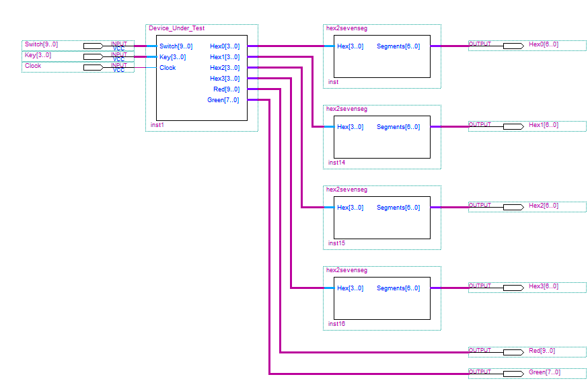Select the Red[9..0] port on Device_Under_Test
The width and height of the screenshot is (588, 381).
[x=225, y=89]
